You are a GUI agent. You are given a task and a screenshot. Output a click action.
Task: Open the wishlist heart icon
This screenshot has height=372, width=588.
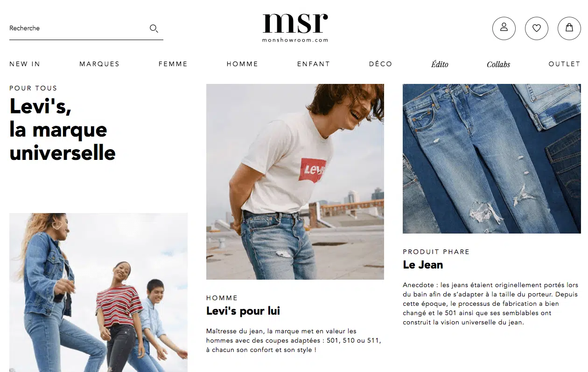tap(537, 28)
